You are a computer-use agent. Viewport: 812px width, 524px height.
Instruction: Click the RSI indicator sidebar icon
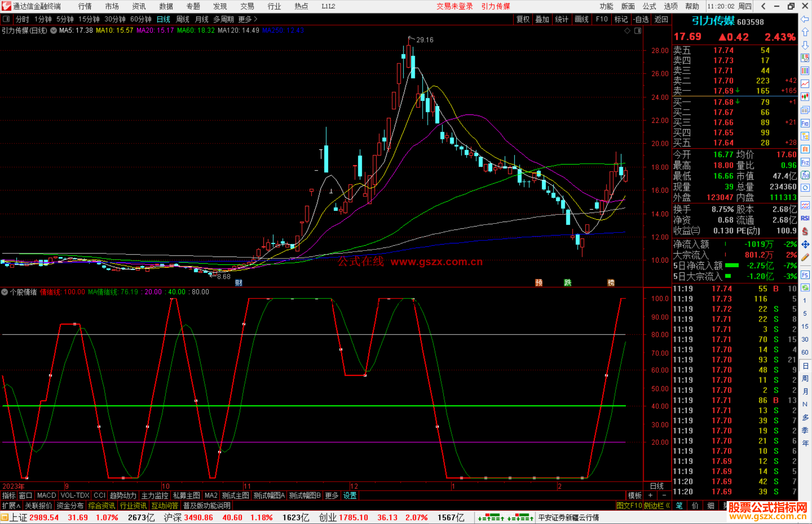tap(805, 218)
